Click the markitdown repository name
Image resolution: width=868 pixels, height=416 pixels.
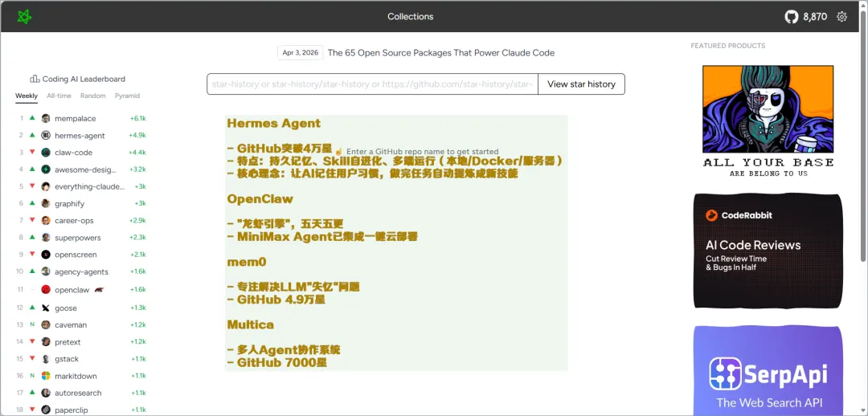coord(76,376)
